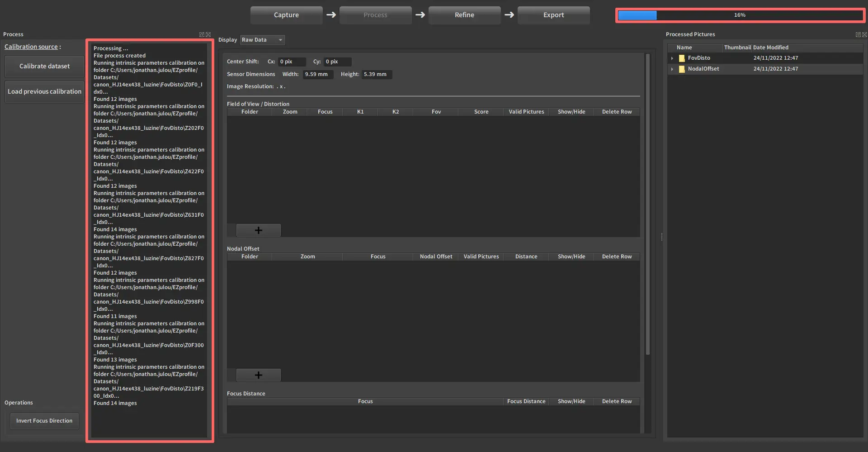Add a row to the Field of View table
This screenshot has width=868, height=452.
pos(258,230)
